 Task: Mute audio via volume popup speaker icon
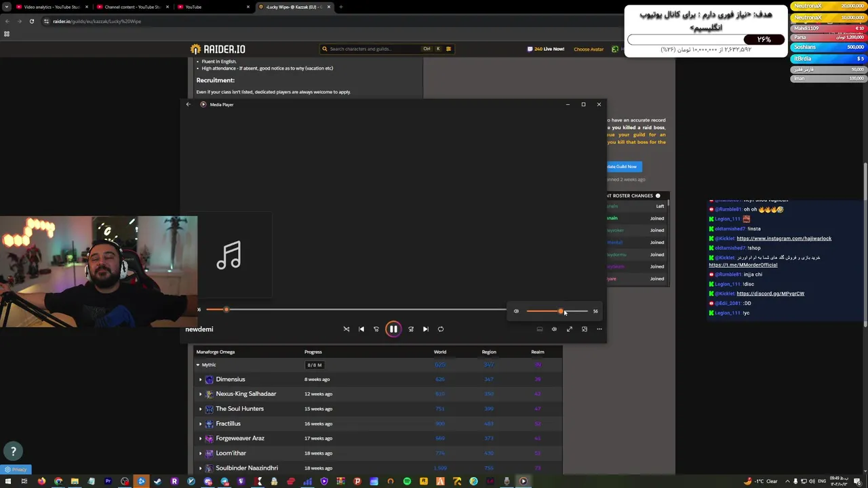coord(516,311)
